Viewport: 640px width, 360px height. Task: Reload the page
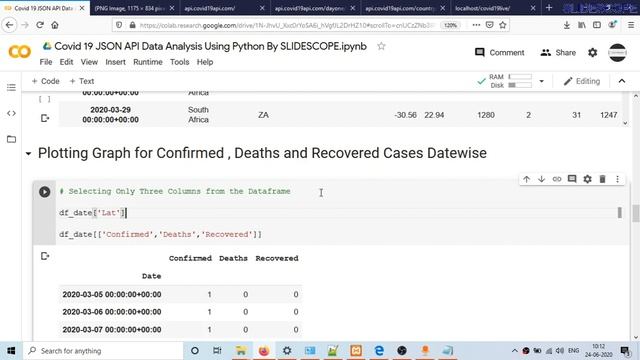click(40, 25)
